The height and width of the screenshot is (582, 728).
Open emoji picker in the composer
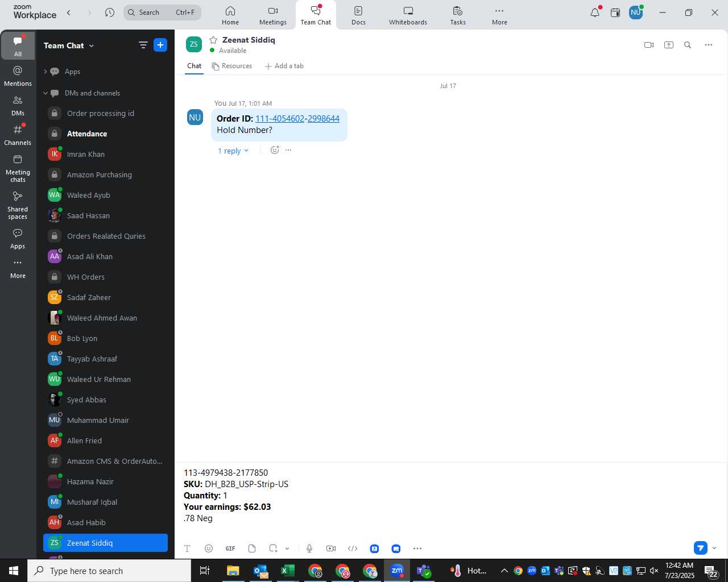[209, 548]
